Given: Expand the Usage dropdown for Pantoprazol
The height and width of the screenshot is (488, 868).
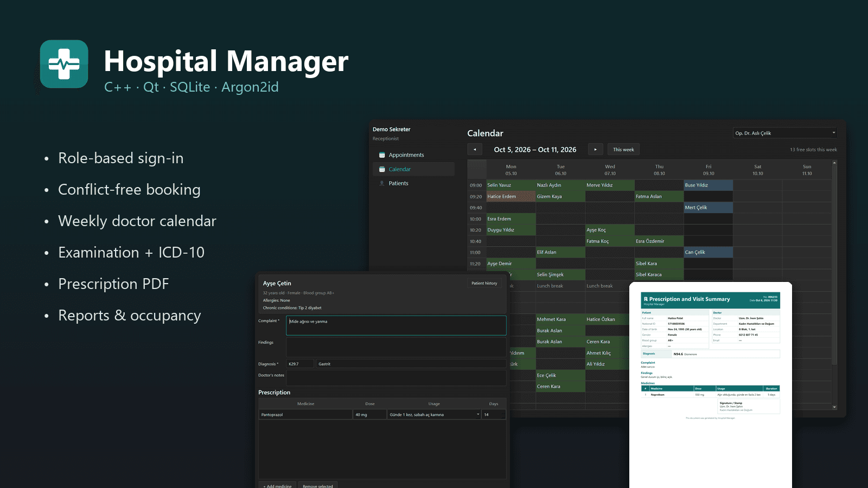Looking at the screenshot, I should coord(478,414).
